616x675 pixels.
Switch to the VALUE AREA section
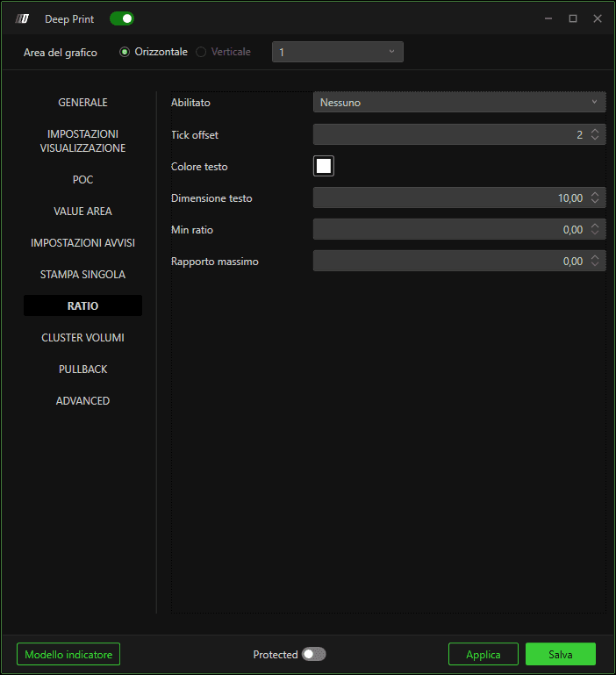pos(82,212)
